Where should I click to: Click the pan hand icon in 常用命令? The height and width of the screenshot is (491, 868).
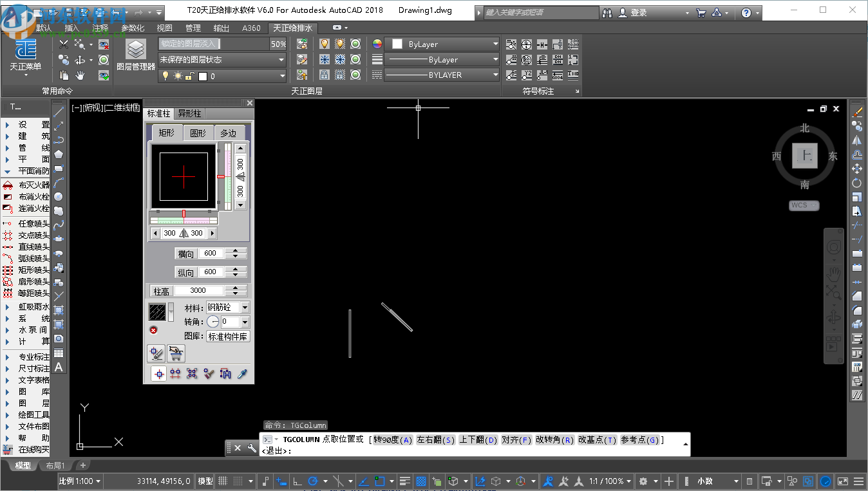pos(80,76)
